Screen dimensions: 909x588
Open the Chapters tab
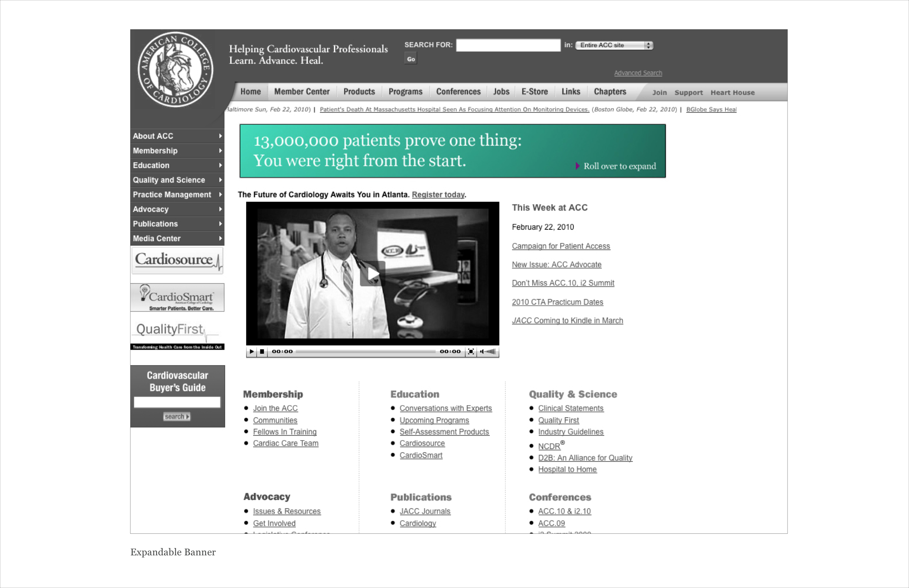(x=610, y=92)
